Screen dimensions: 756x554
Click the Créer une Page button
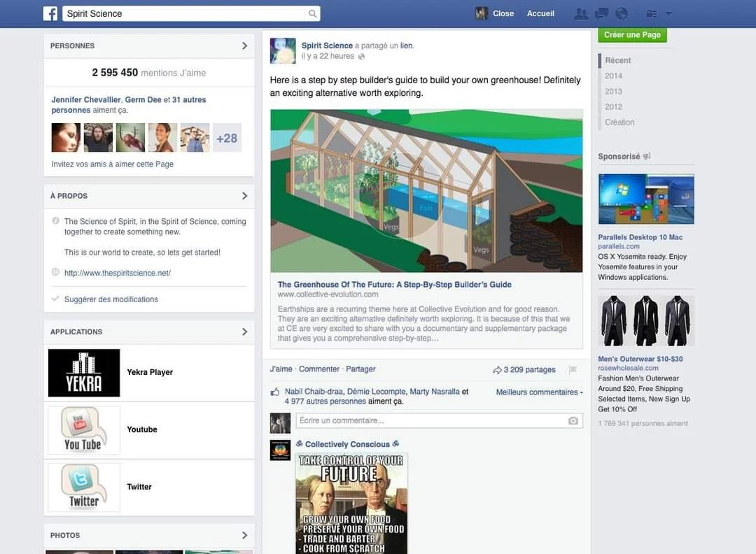tap(632, 35)
